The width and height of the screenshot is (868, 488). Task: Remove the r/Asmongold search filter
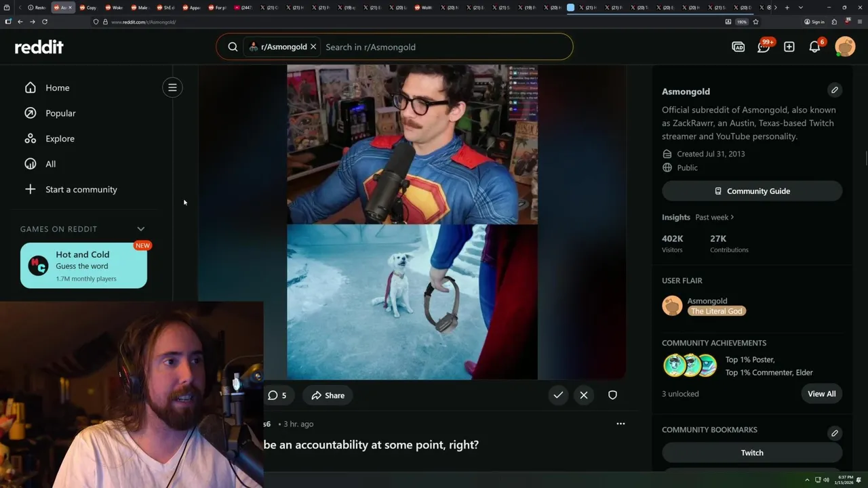[x=313, y=47]
